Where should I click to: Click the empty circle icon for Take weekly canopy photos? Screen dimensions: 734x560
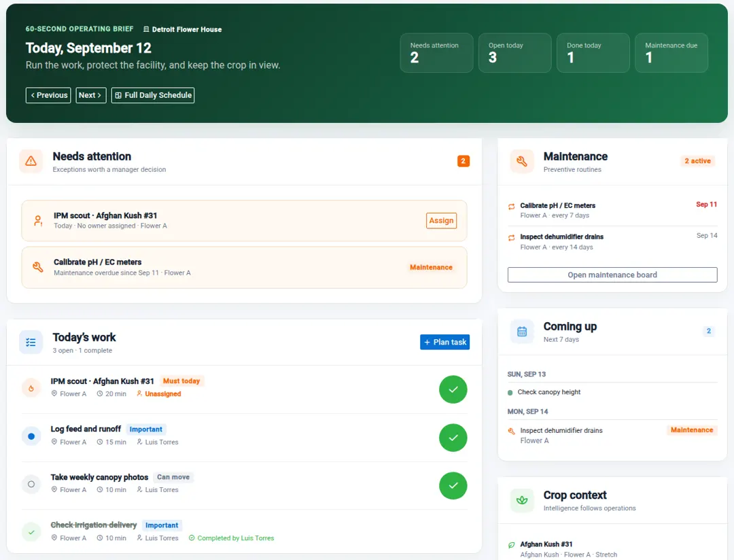coord(31,484)
